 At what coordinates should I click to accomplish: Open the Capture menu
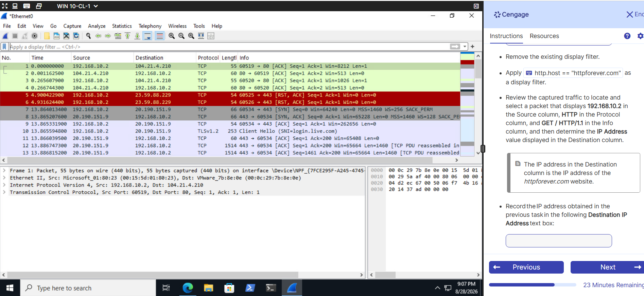(x=72, y=26)
